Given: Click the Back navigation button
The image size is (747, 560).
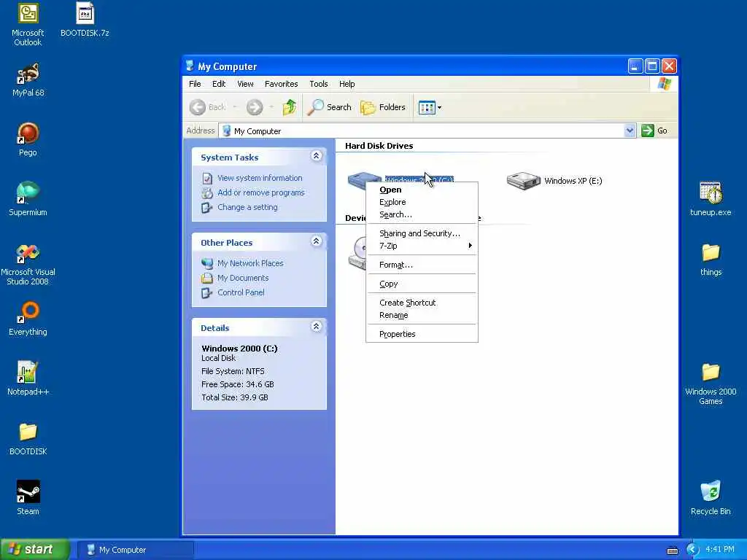Looking at the screenshot, I should pyautogui.click(x=208, y=107).
